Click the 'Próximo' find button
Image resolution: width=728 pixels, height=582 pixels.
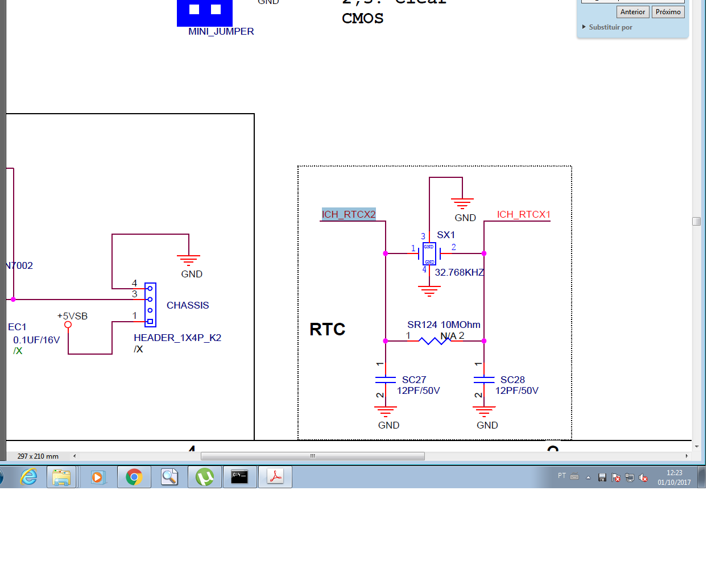(x=668, y=12)
